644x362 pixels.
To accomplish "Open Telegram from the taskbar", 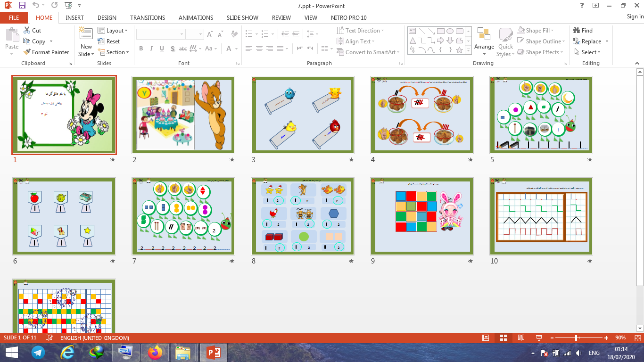I will coord(38,352).
